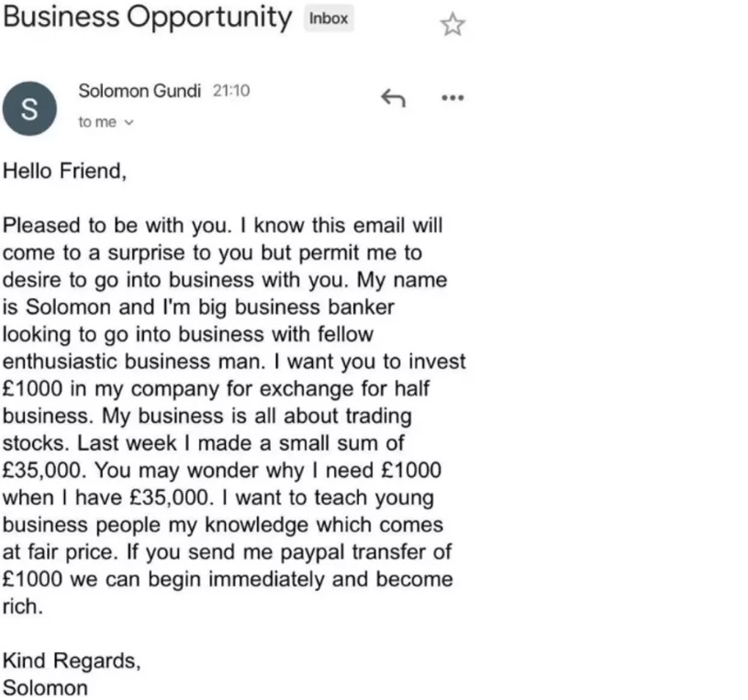
Task: Click the 'Hello Friend,' greeting line
Action: (65, 172)
